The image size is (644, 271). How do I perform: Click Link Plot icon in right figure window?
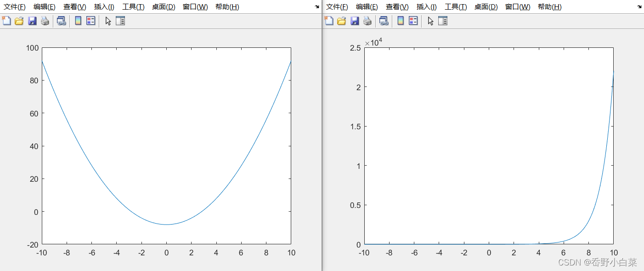[384, 21]
